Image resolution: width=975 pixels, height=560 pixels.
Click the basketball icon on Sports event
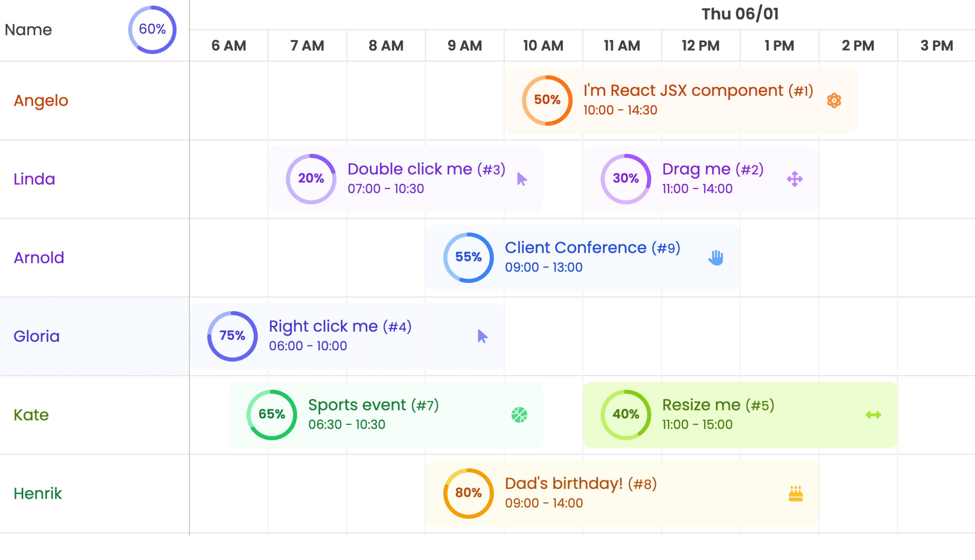[519, 415]
